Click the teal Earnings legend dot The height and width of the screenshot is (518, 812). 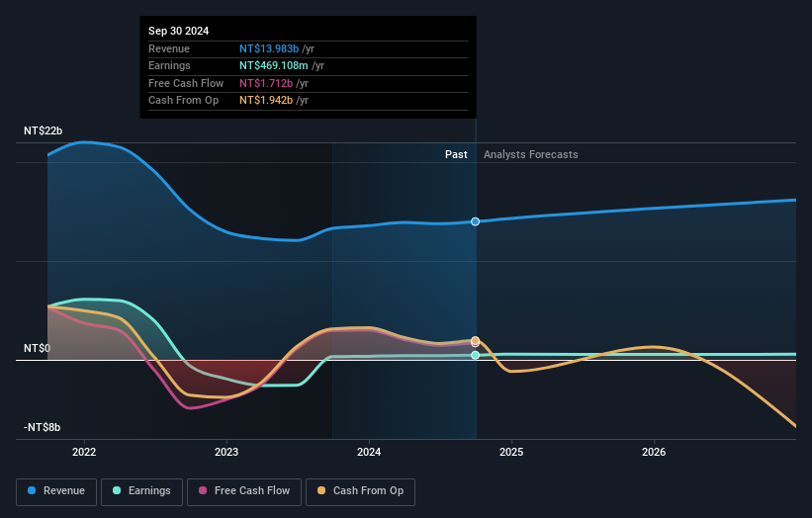pos(117,490)
